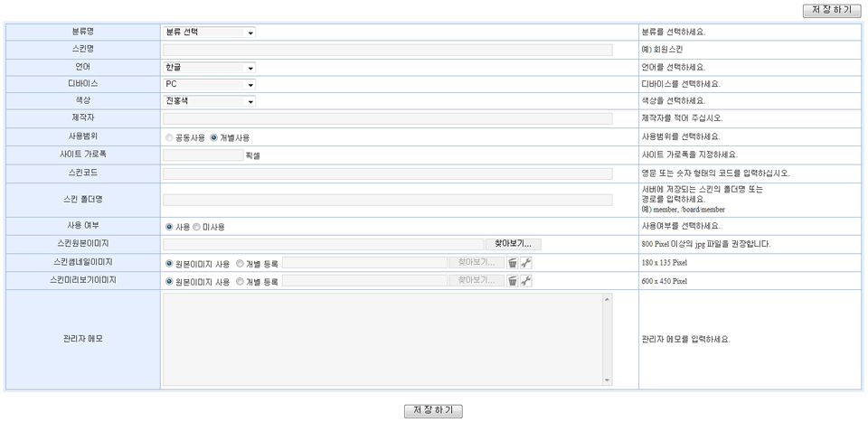Viewport: 868px width, 422px height.
Task: Open the 색상 dropdown showing 진홍색
Action: coord(209,101)
